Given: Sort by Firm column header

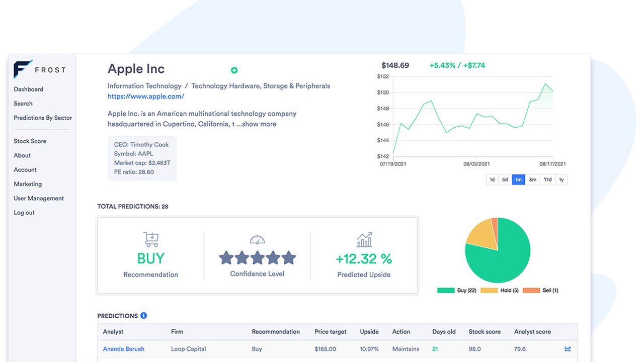Looking at the screenshot, I should pos(177,332).
